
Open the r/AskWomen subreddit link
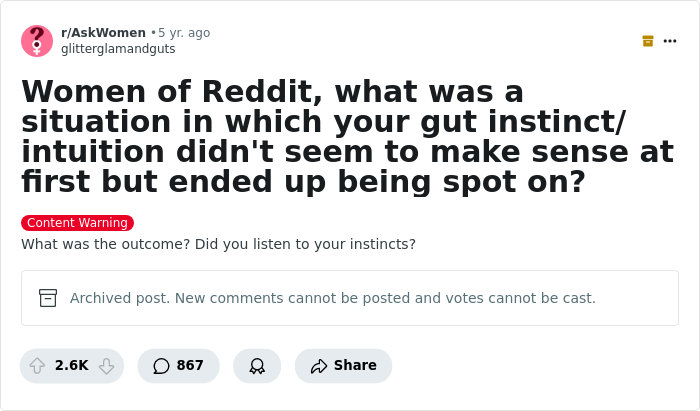[103, 33]
